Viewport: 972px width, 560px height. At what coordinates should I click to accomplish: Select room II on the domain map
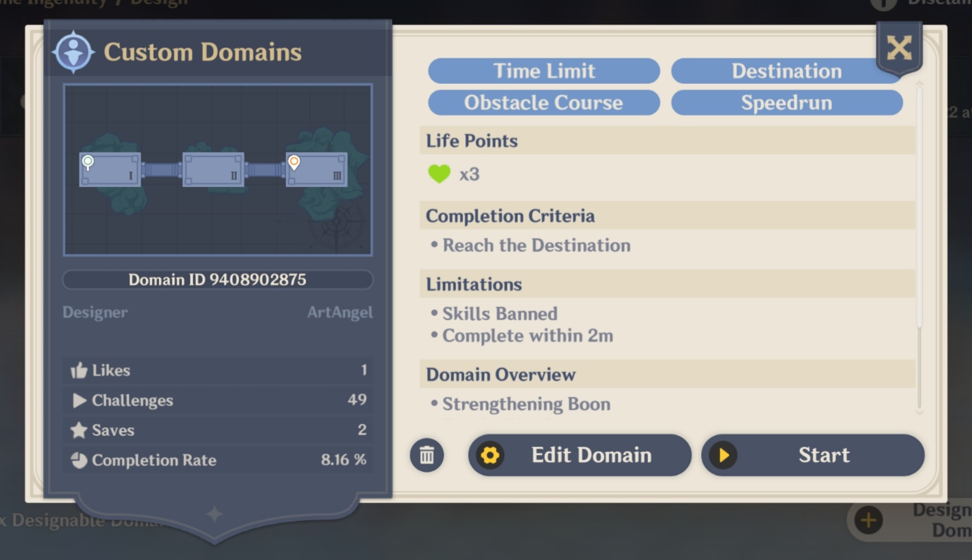[x=213, y=170]
